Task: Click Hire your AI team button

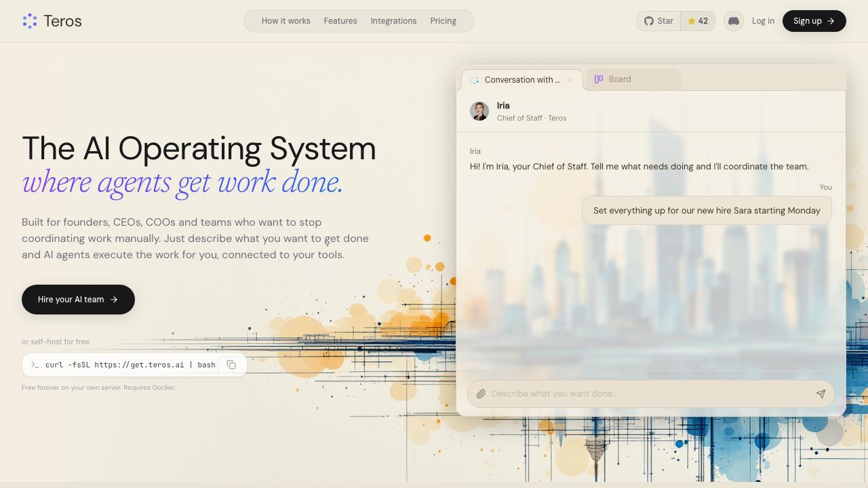Action: pos(78,300)
